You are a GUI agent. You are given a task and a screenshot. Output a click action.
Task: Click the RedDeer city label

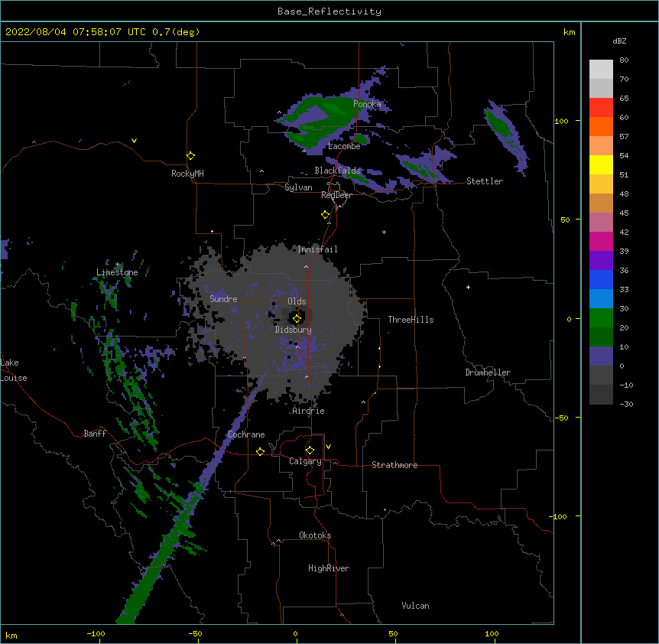(x=336, y=195)
